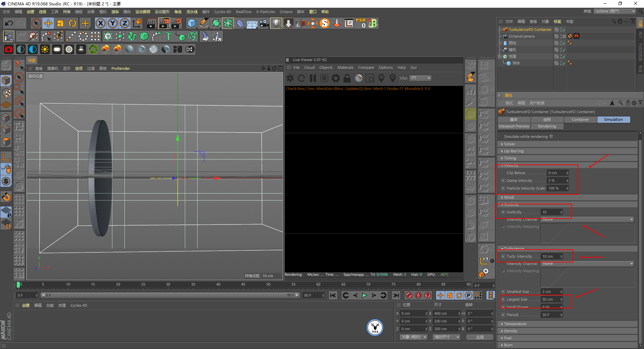Toggle Z axis lock

pos(125,23)
